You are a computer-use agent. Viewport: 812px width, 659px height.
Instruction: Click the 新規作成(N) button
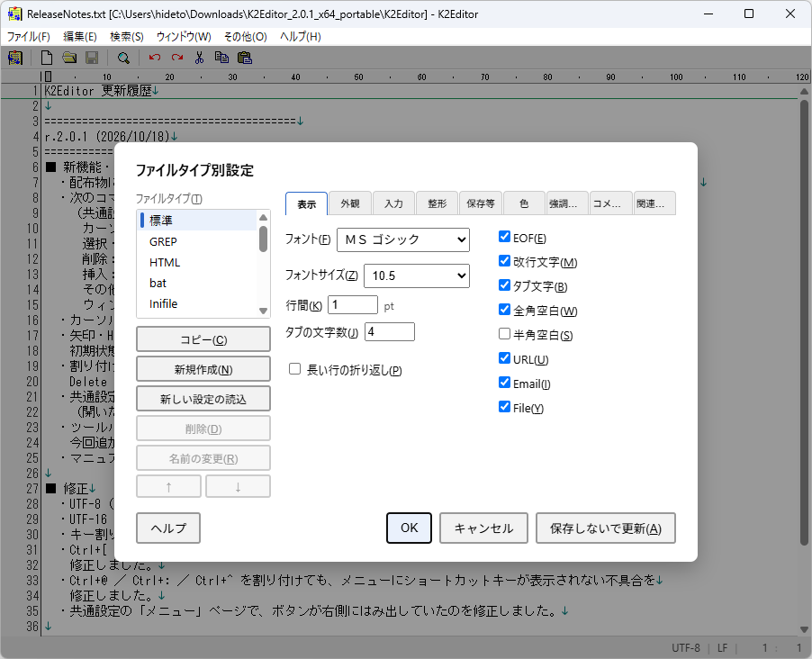pyautogui.click(x=203, y=369)
